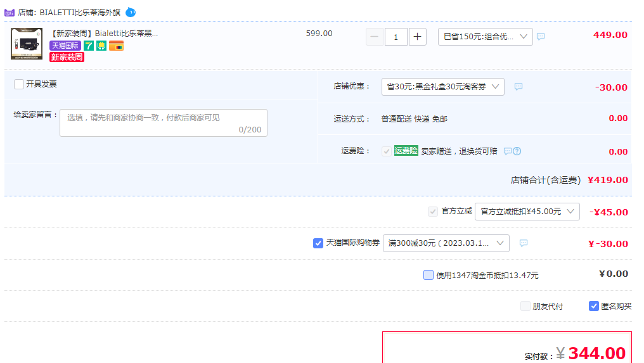
Task: Click comment icon beside 满300减30元 dropdown
Action: point(524,243)
